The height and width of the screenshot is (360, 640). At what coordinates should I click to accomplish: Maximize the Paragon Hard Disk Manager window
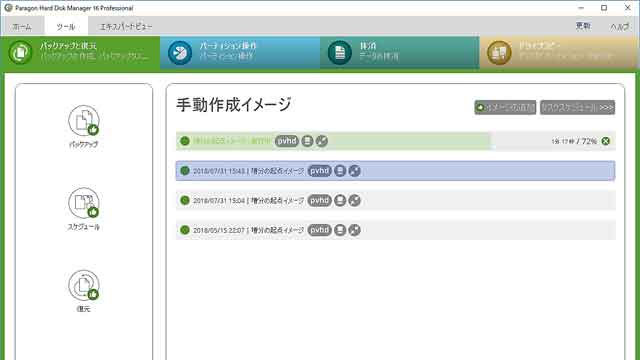[x=604, y=8]
